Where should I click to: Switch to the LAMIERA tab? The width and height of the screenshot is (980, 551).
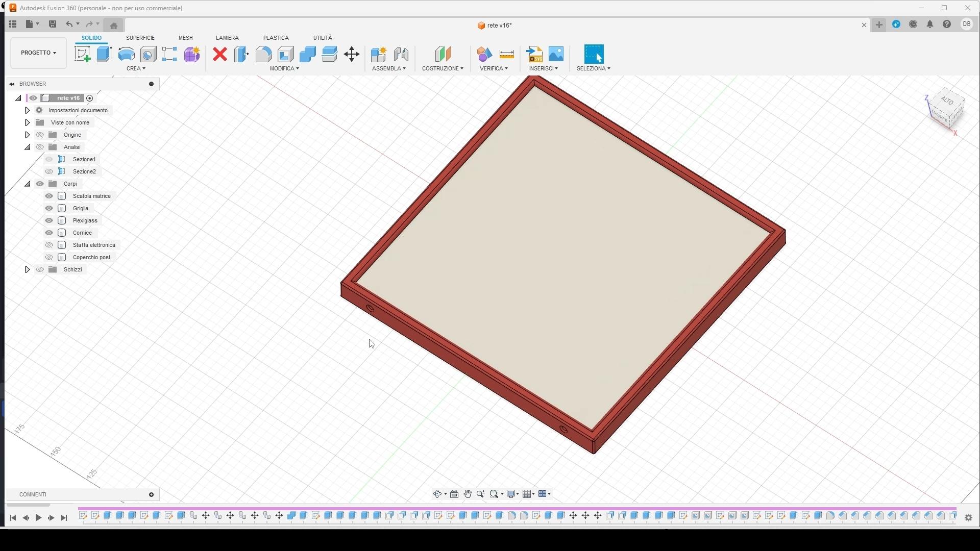pos(227,38)
